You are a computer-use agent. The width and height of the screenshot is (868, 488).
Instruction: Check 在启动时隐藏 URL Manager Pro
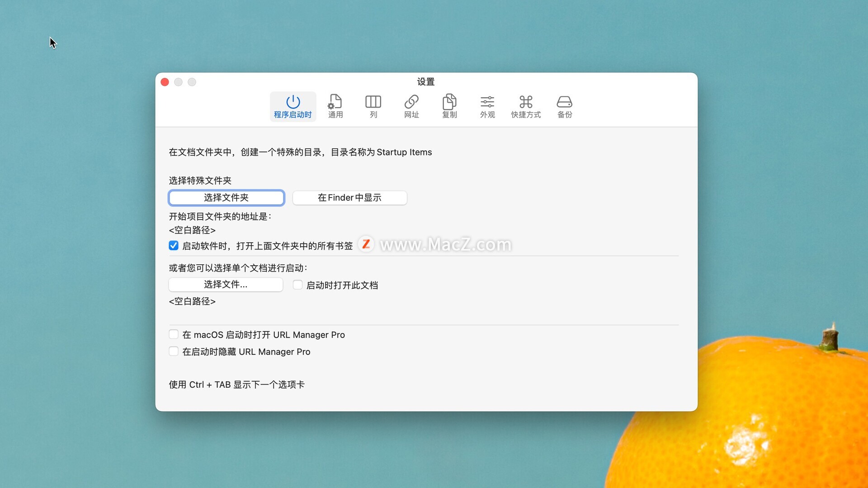[x=174, y=351]
